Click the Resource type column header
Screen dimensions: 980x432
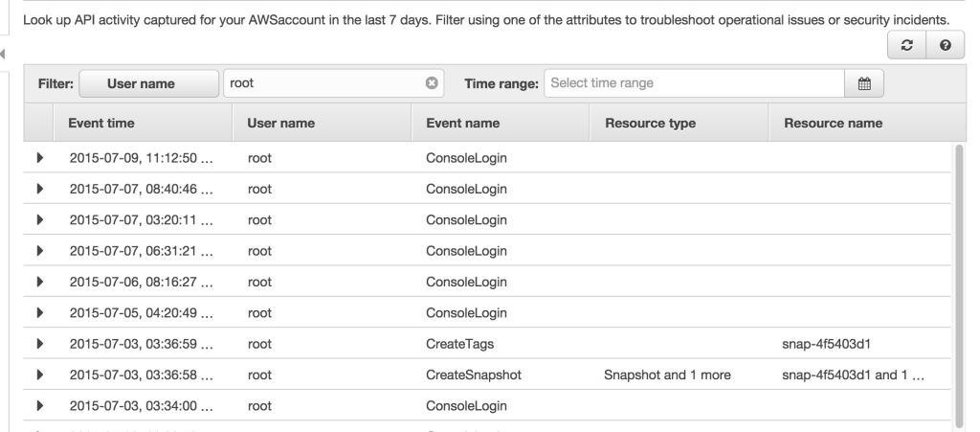click(650, 123)
